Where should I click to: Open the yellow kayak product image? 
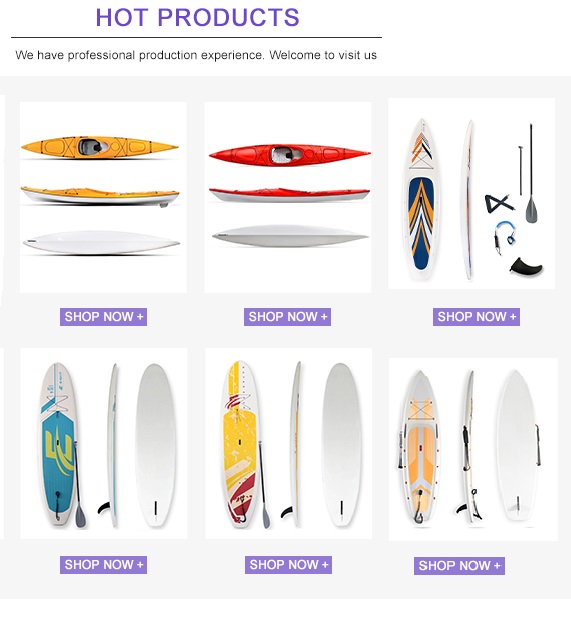click(103, 197)
